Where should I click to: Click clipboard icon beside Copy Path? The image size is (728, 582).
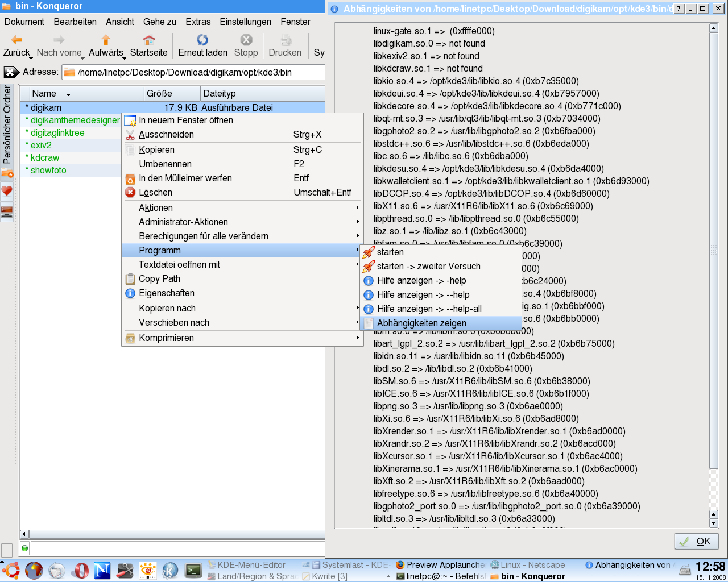130,279
